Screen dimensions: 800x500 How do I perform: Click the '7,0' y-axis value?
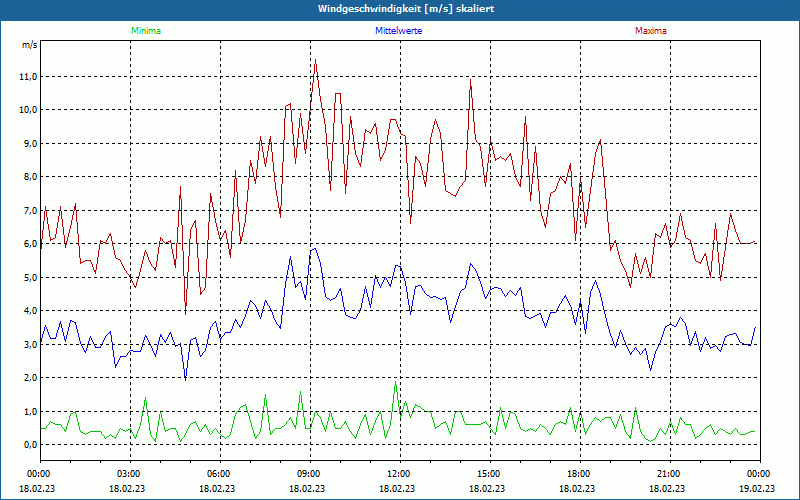click(30, 210)
